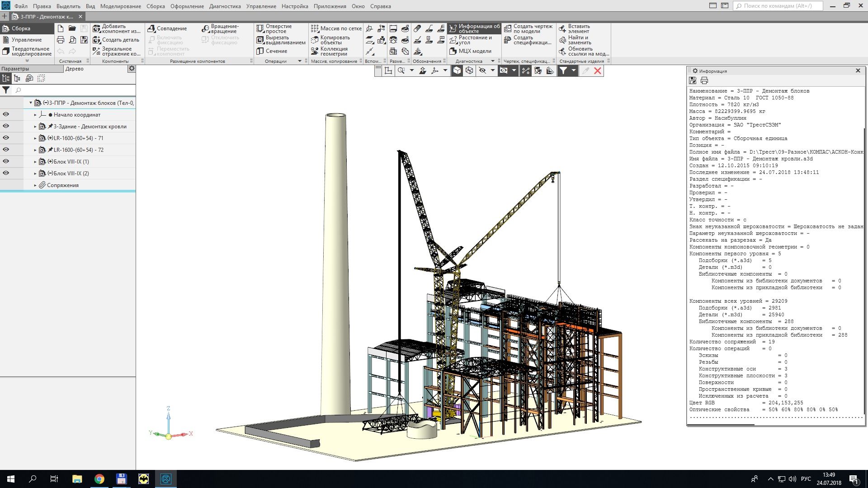Screen dimensions: 868x488
Task: Click the print icon in Информация panel
Action: click(x=704, y=80)
